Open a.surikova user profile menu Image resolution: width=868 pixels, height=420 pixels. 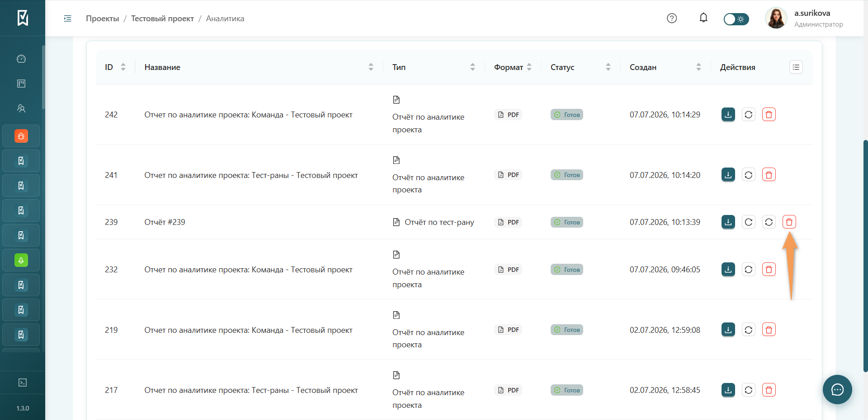point(805,18)
